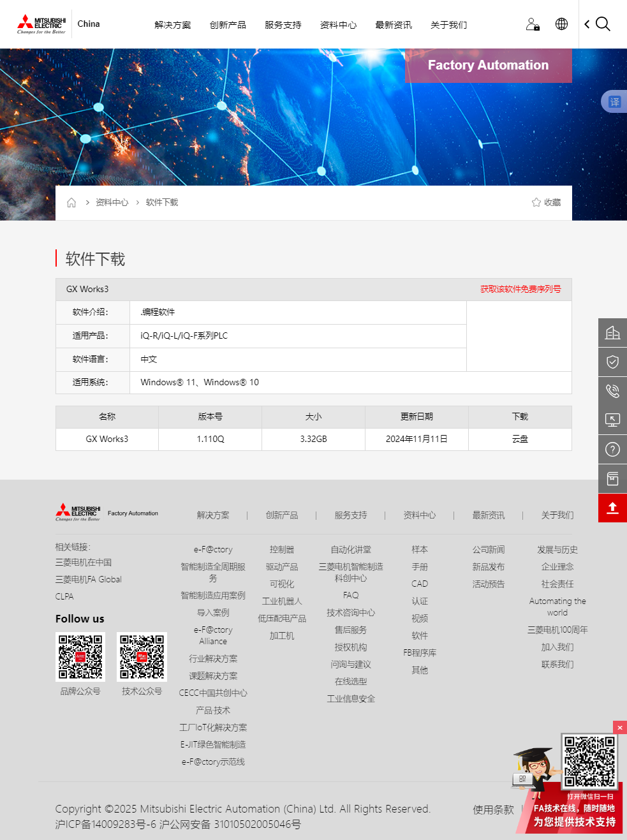Viewport: 627px width, 840px height.
Task: Expand the header left chevron arrow
Action: coord(587,24)
